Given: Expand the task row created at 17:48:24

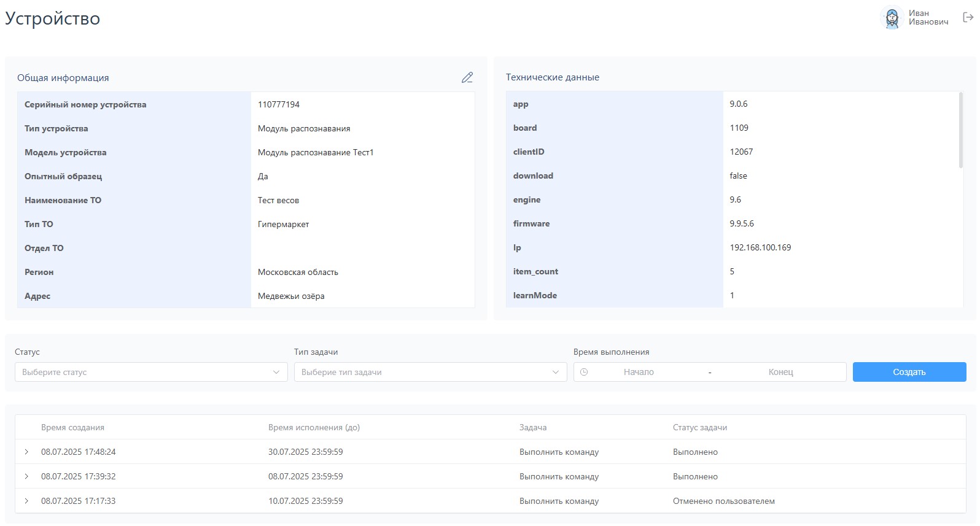Looking at the screenshot, I should click(x=26, y=452).
